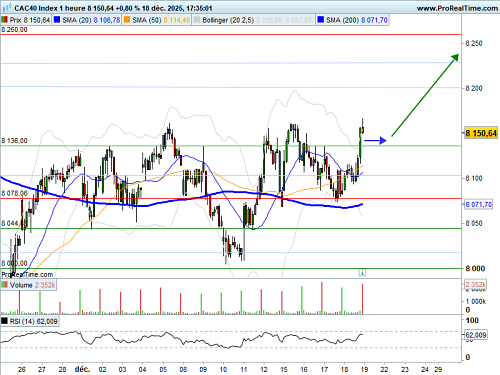Click the 8 050 price axis label

474,223
